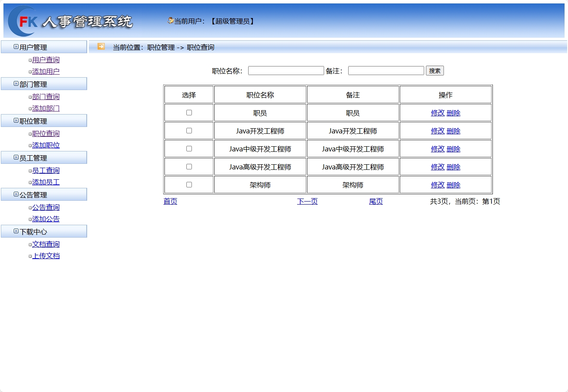Click the 添加员工 link

(46, 182)
